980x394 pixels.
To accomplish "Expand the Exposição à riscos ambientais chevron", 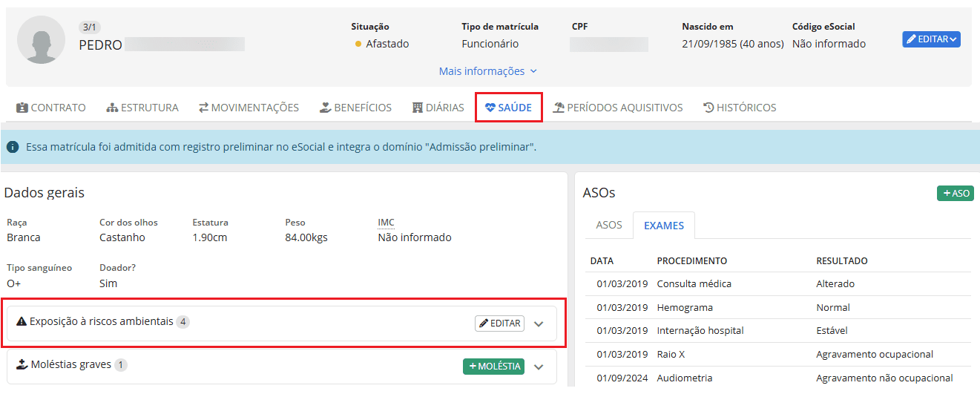I will (539, 324).
